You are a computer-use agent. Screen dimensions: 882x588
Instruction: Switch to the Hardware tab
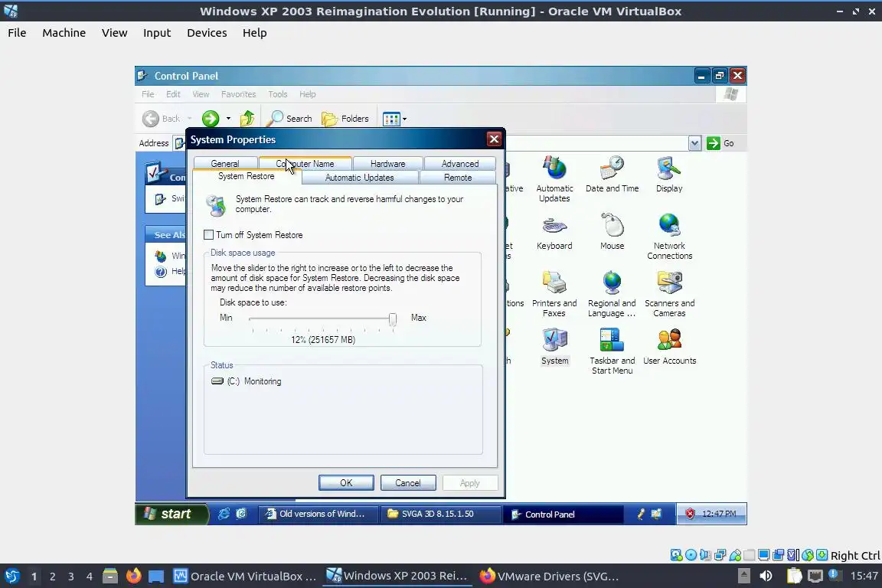[x=387, y=164]
